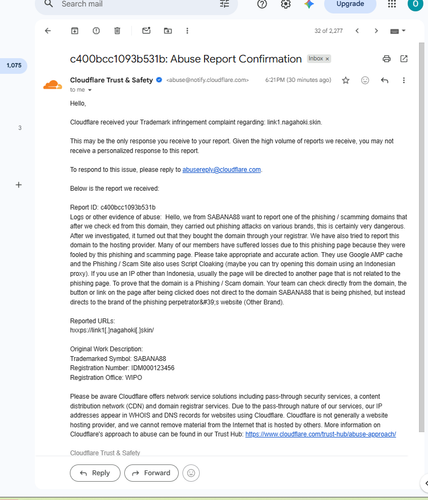Add an emoji reaction in the message header

click(x=365, y=80)
